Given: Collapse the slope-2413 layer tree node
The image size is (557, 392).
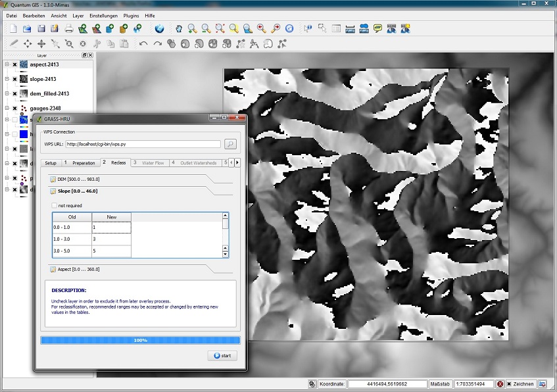Looking at the screenshot, I should click(7, 79).
